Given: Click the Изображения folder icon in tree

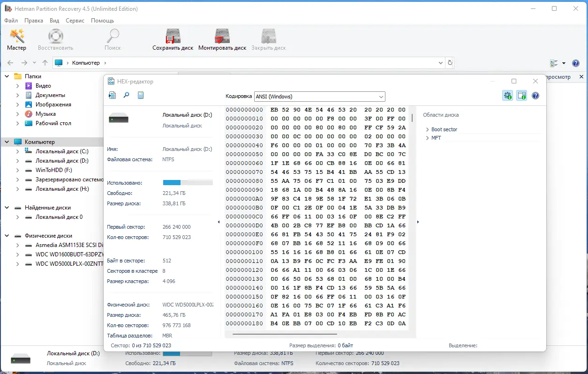Looking at the screenshot, I should pyautogui.click(x=29, y=105).
